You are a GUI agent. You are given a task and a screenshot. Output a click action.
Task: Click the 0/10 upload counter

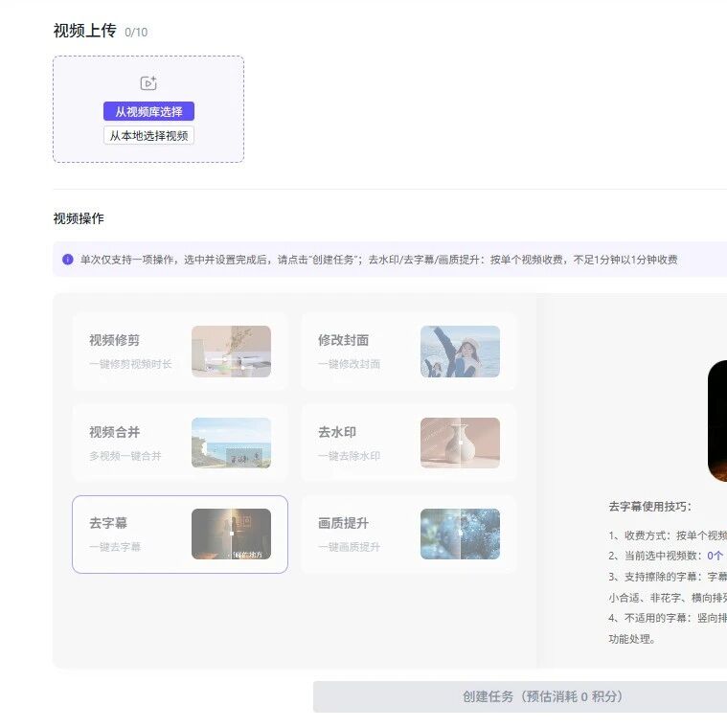coord(136,33)
